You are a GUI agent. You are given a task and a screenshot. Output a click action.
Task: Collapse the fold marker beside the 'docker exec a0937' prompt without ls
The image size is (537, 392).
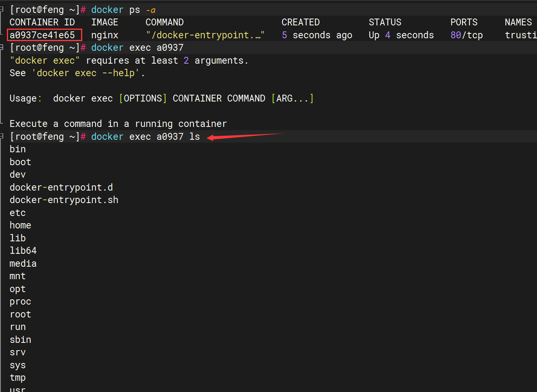tap(2, 47)
